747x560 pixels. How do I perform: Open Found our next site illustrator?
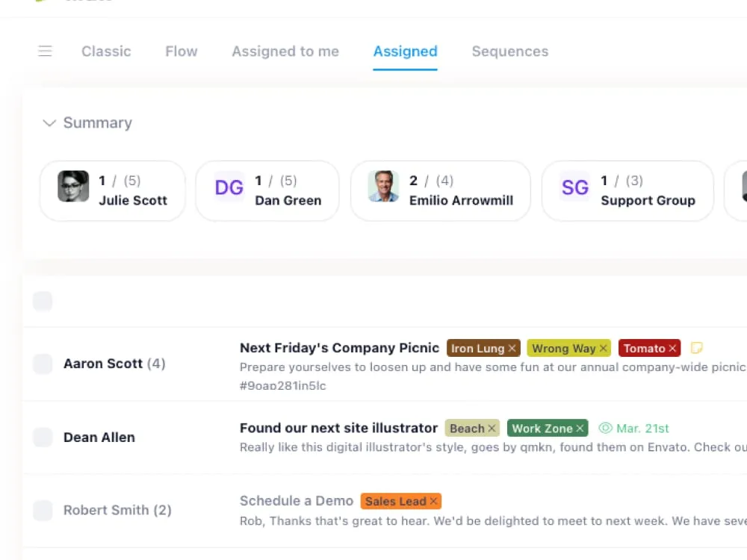point(338,428)
